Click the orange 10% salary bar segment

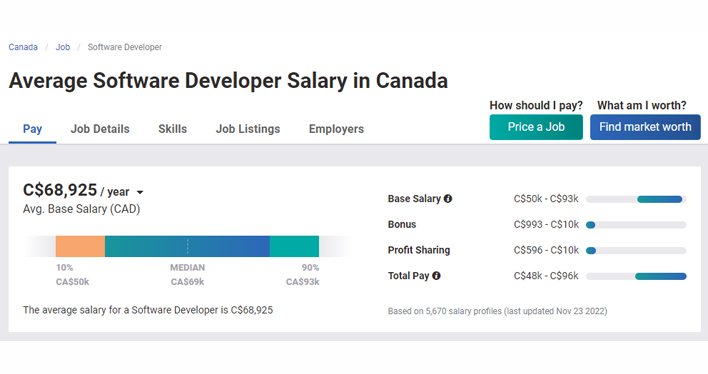[80, 246]
